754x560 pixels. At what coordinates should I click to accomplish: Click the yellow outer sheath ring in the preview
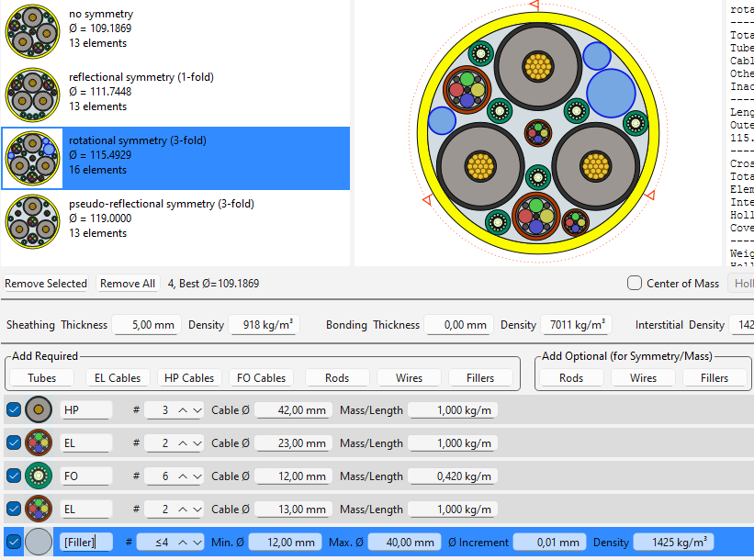pos(538,248)
